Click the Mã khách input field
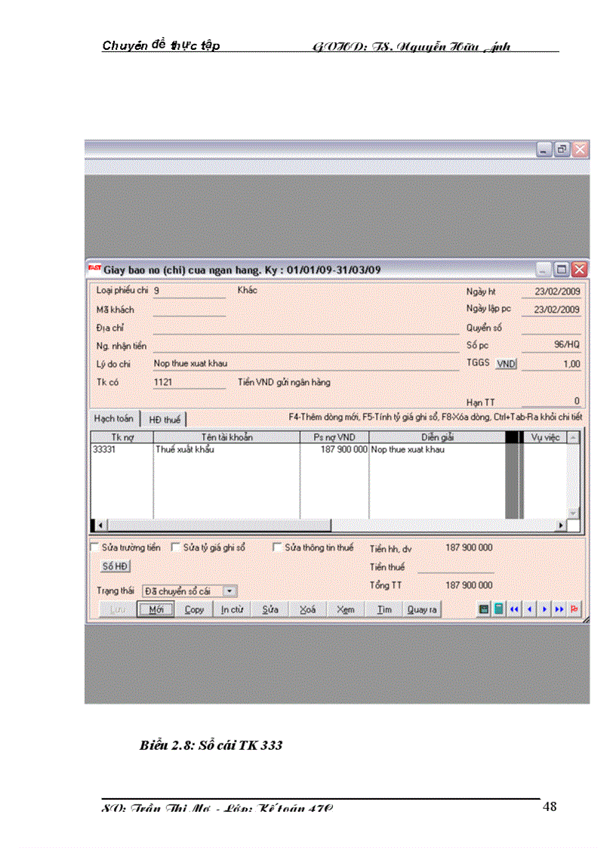 tap(189, 310)
